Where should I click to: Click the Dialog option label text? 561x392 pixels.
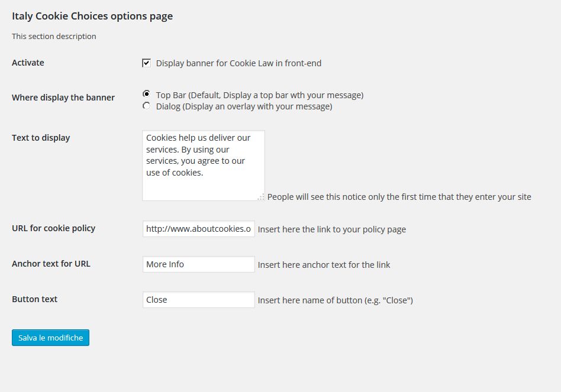pyautogui.click(x=244, y=106)
